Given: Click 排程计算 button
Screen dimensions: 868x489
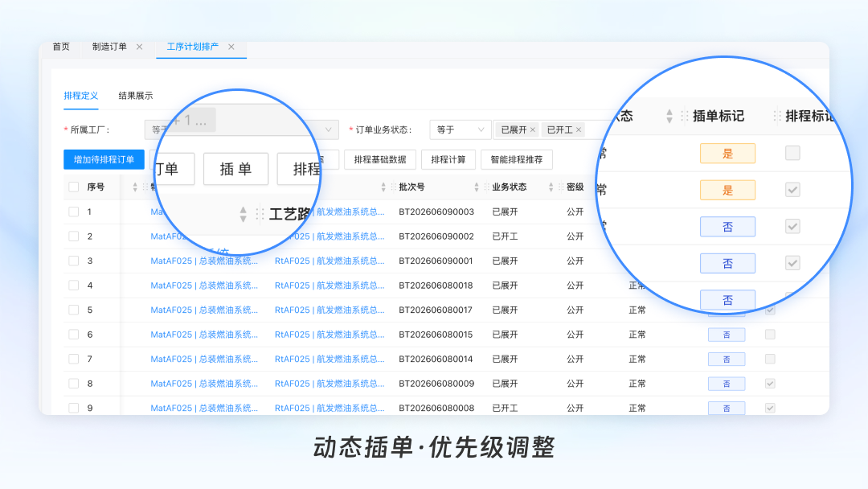Looking at the screenshot, I should point(448,159).
